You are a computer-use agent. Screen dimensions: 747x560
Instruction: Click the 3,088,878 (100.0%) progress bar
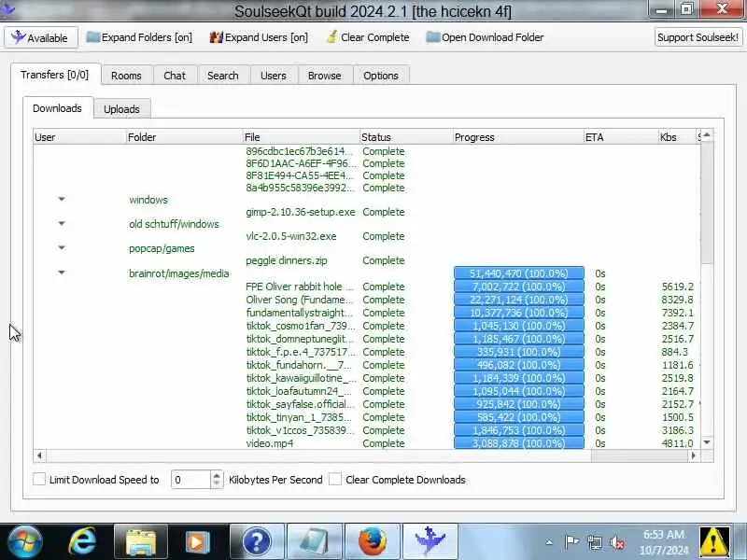[519, 443]
